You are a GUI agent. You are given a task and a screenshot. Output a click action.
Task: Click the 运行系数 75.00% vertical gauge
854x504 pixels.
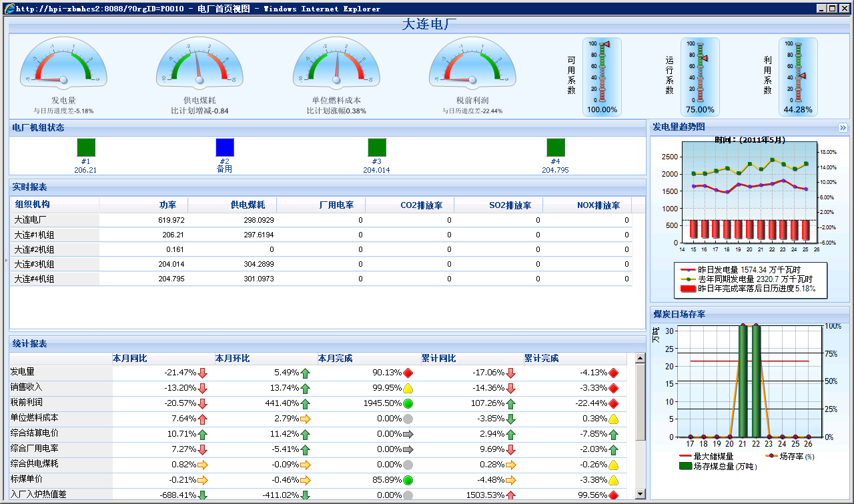coord(700,77)
